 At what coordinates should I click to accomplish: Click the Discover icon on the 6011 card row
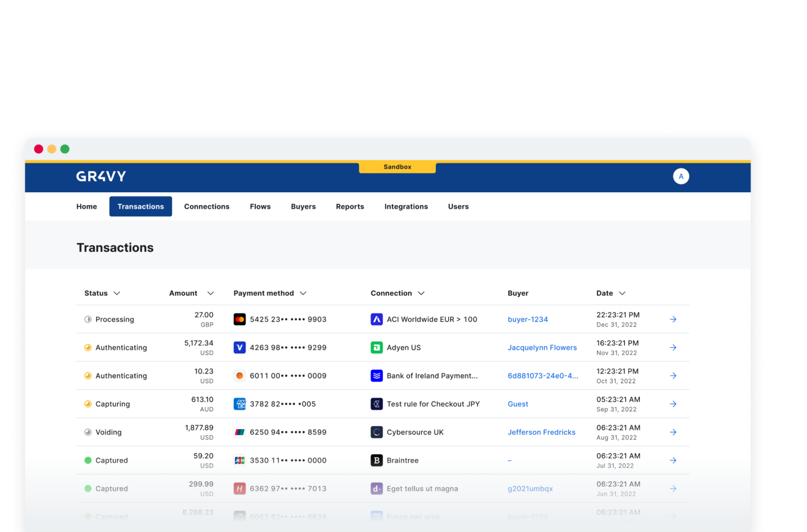pos(240,375)
